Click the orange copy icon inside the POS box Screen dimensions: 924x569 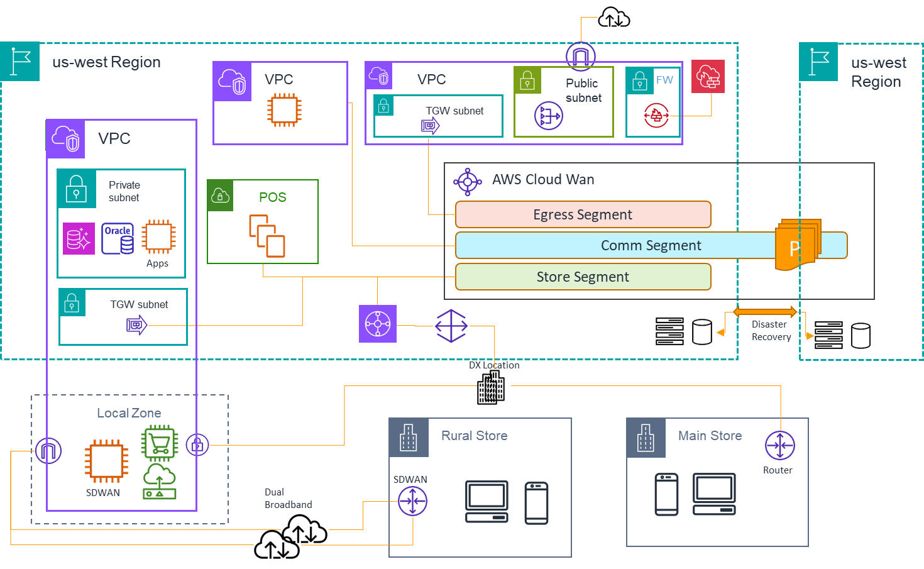(267, 236)
